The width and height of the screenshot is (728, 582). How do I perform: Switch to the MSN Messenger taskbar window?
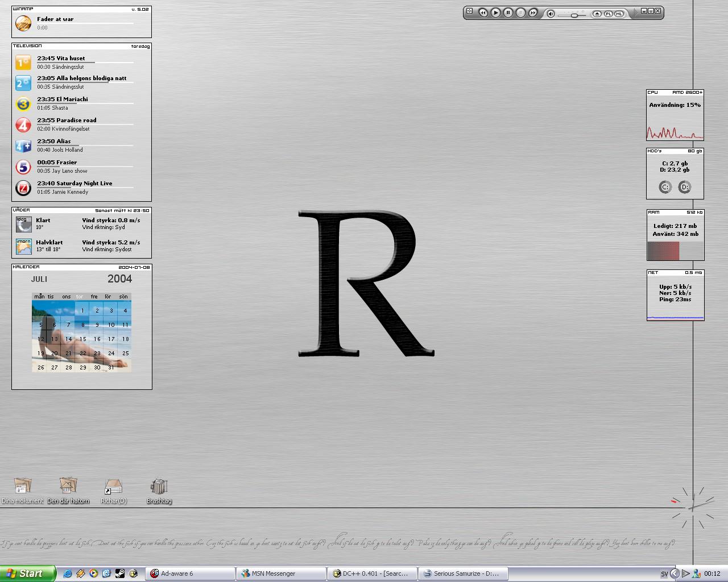280,573
